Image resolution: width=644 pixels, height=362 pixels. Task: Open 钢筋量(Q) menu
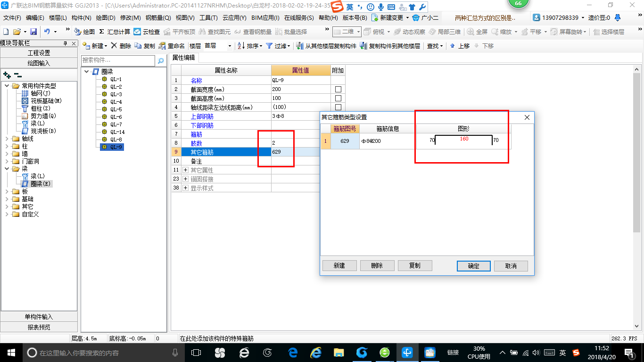[x=158, y=18]
